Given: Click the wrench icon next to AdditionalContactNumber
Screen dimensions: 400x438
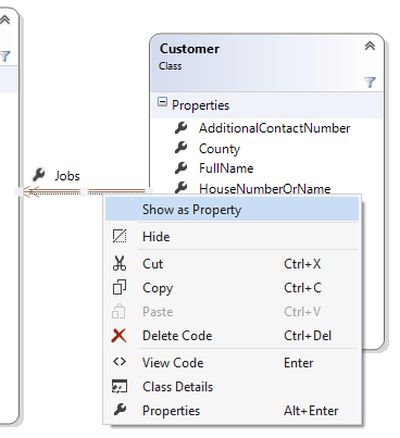Looking at the screenshot, I should (181, 128).
